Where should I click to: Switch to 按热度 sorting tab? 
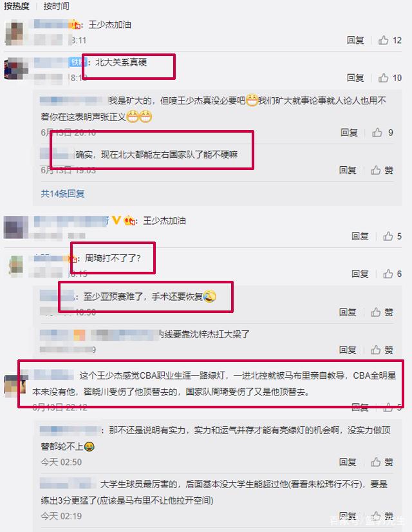pos(16,6)
